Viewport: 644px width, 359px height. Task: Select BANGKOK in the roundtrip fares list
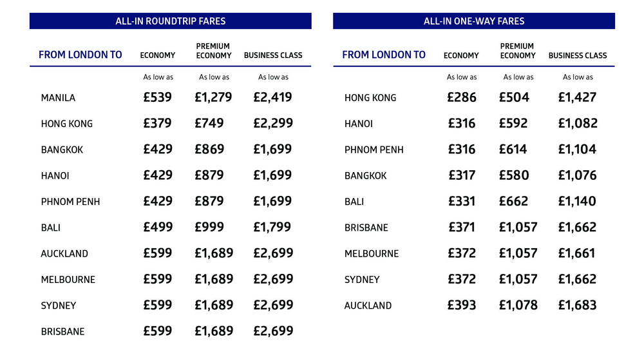point(62,150)
